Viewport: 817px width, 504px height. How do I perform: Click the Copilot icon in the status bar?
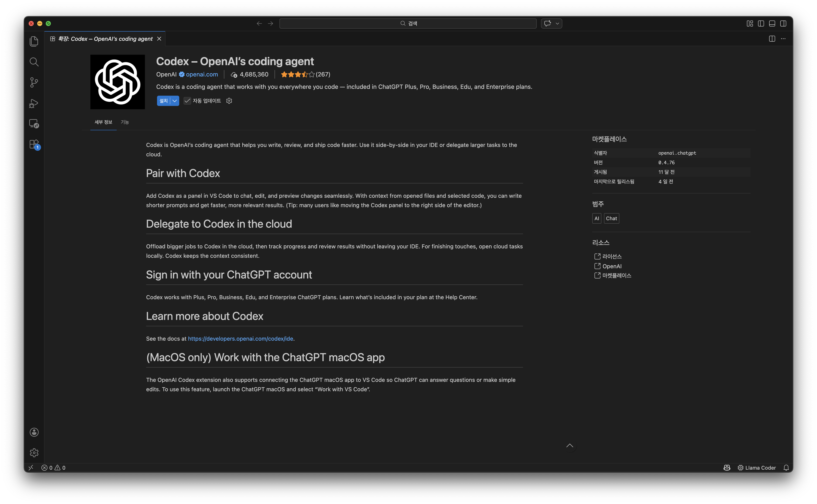727,468
